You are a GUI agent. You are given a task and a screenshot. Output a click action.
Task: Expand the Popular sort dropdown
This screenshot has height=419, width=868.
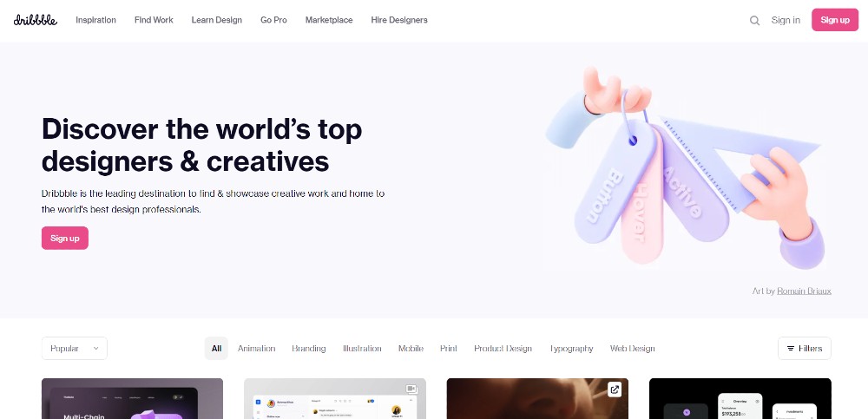click(x=74, y=348)
